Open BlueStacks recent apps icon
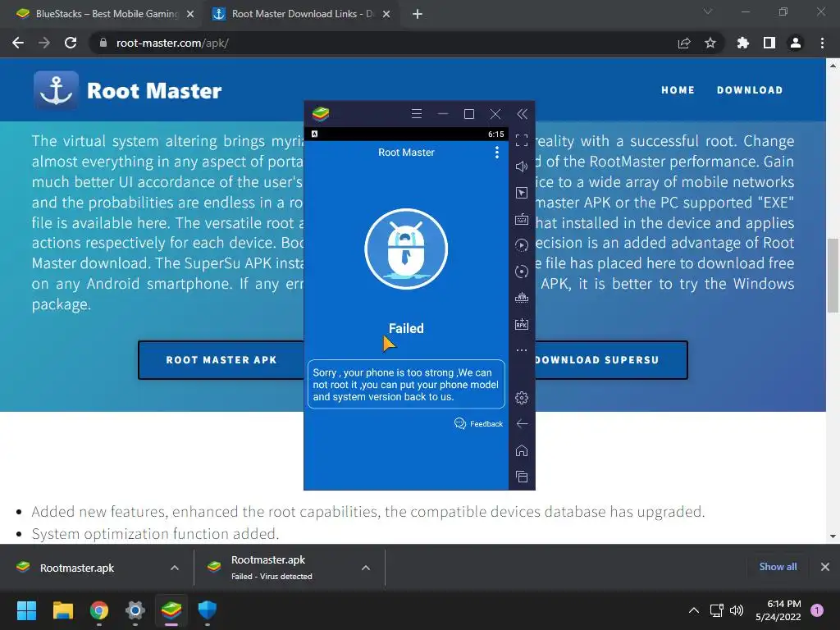The height and width of the screenshot is (630, 840). 521,477
